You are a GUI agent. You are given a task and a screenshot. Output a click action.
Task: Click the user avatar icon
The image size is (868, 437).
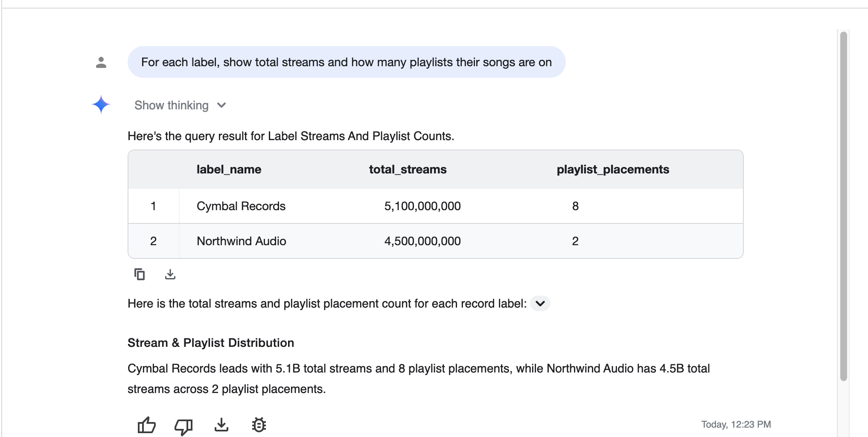tap(101, 62)
